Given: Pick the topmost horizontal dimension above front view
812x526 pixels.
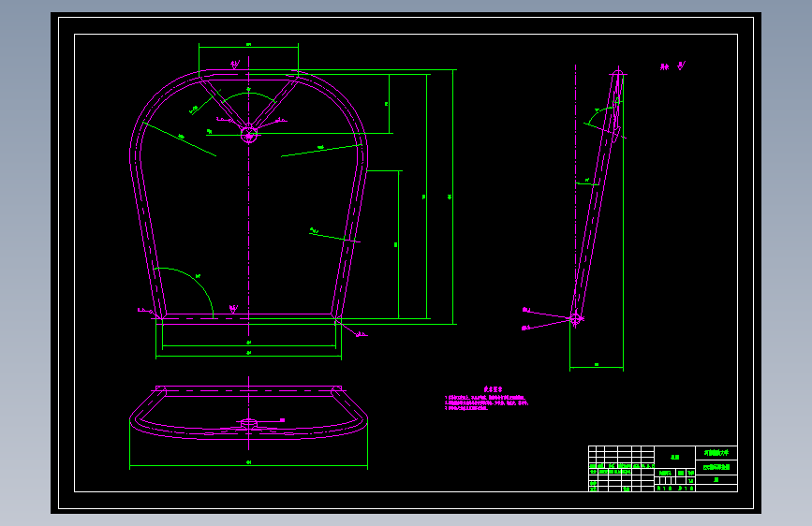Looking at the screenshot, I should (248, 47).
